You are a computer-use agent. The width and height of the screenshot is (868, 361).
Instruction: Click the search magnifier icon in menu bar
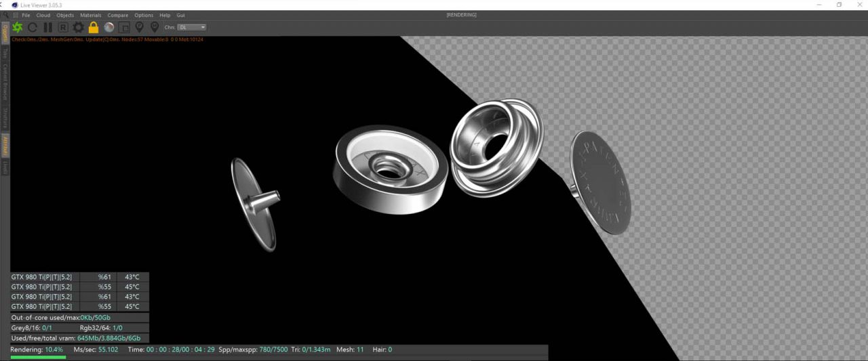(x=5, y=15)
